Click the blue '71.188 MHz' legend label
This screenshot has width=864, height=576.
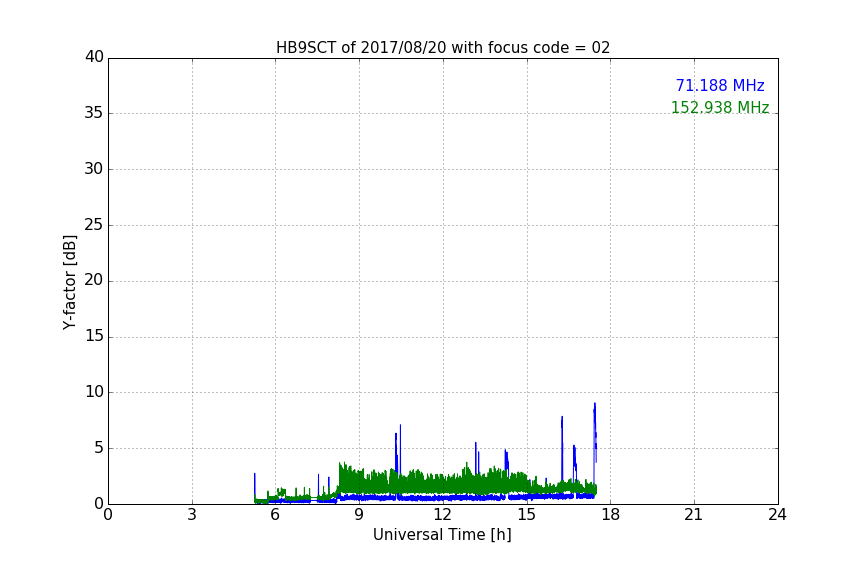click(x=720, y=86)
